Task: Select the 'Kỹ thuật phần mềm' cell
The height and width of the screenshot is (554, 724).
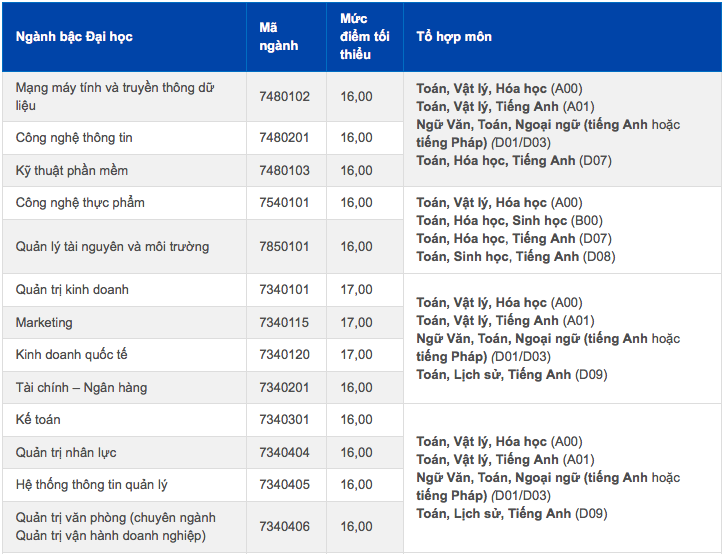Action: pyautogui.click(x=72, y=171)
